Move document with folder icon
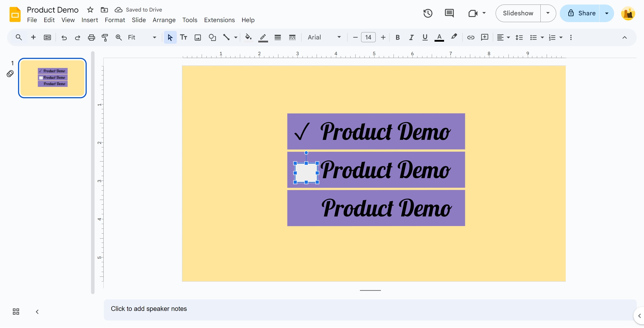 point(104,10)
